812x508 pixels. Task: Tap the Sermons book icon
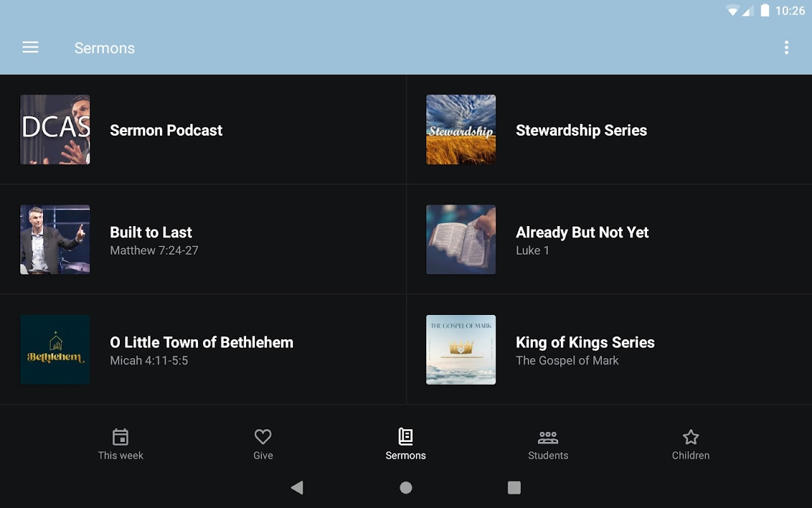click(x=405, y=437)
